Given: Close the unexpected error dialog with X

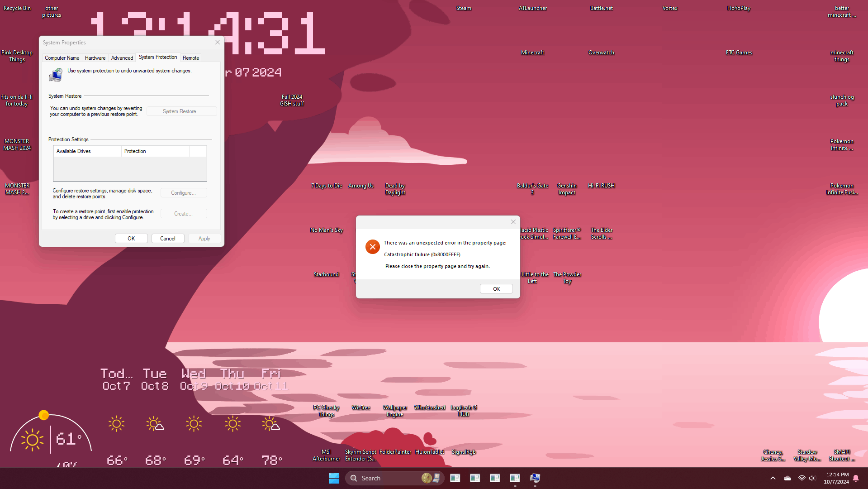Looking at the screenshot, I should 513,222.
